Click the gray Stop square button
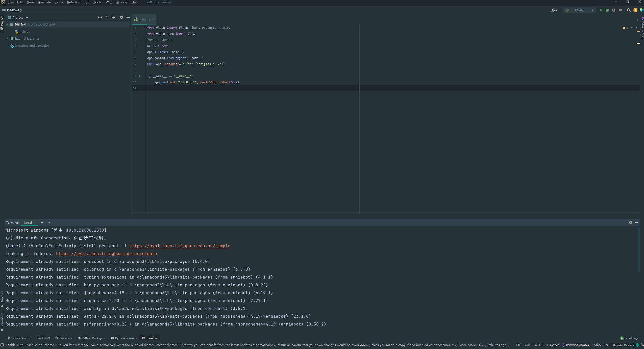644x349 pixels. tap(621, 10)
